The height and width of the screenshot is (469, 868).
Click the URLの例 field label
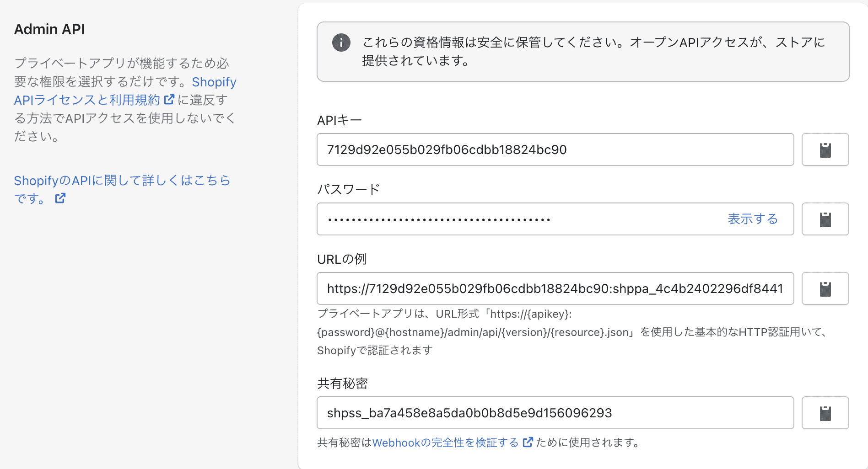tap(342, 259)
